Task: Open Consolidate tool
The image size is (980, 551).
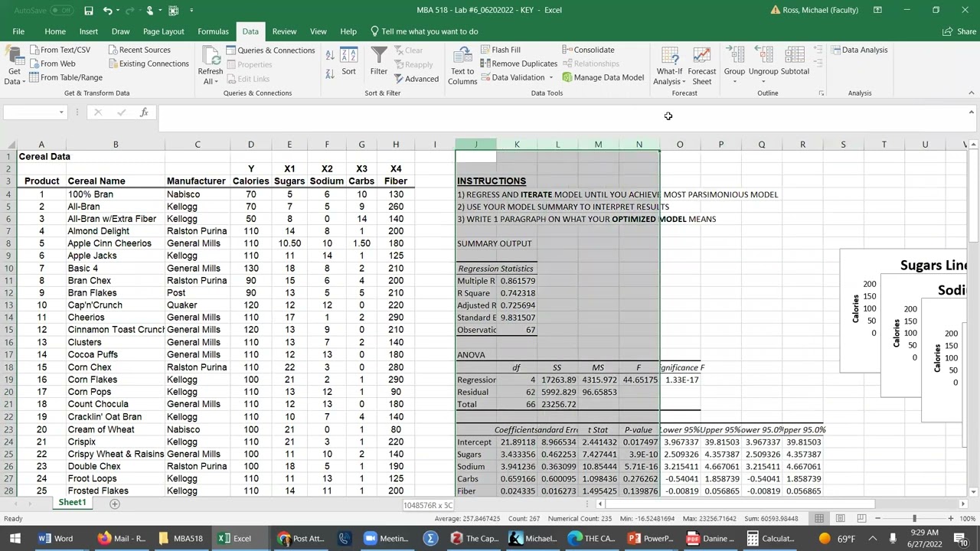Action: point(588,50)
